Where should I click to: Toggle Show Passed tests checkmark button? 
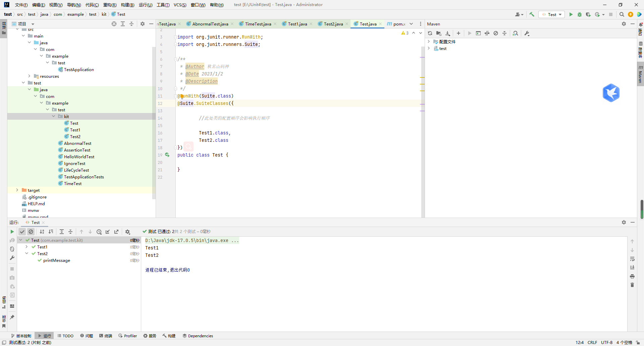coord(22,232)
